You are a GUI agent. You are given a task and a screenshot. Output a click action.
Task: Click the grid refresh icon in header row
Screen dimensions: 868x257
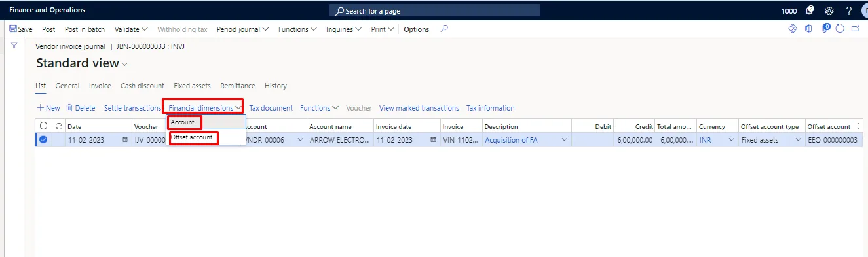tap(58, 126)
